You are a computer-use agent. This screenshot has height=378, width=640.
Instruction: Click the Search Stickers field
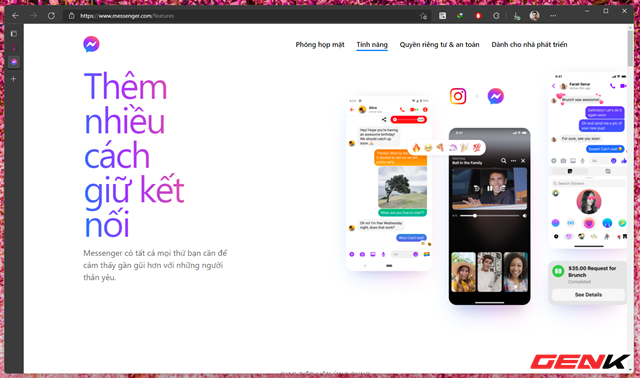[x=589, y=183]
